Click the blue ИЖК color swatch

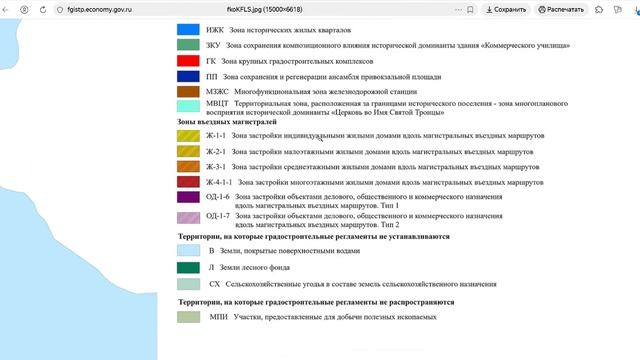(x=188, y=29)
